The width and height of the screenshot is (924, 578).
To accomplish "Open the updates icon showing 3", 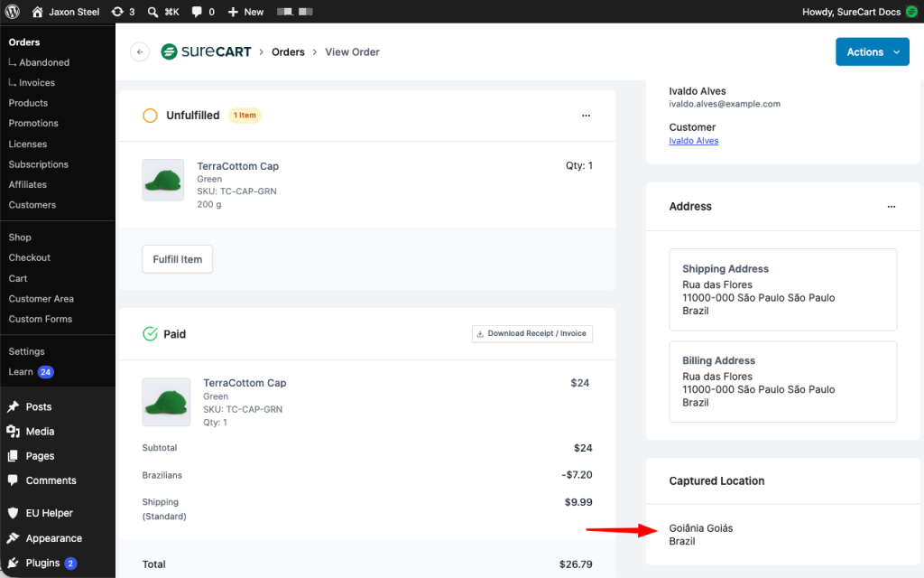I will point(123,12).
